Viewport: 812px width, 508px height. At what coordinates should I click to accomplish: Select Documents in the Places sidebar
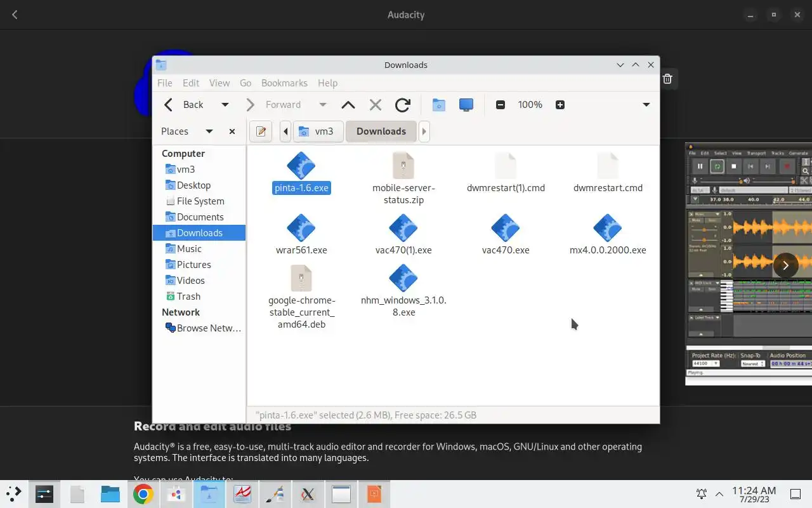tap(199, 217)
